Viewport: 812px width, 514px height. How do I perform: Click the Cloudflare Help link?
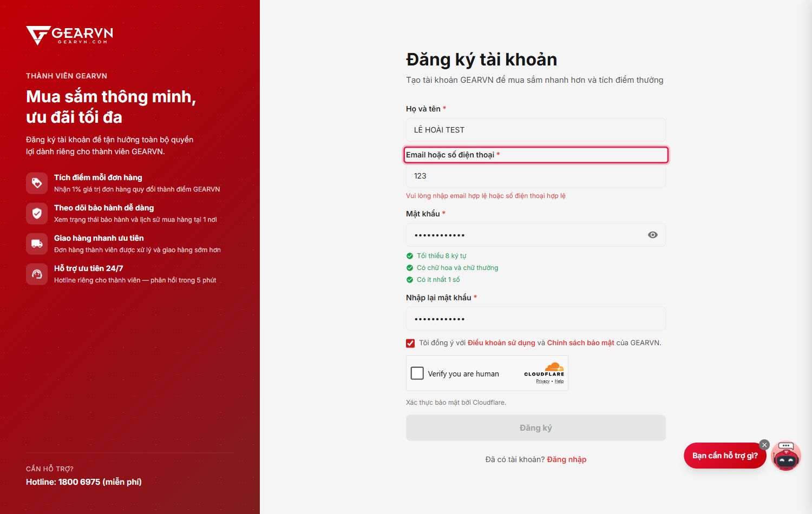[x=559, y=381]
